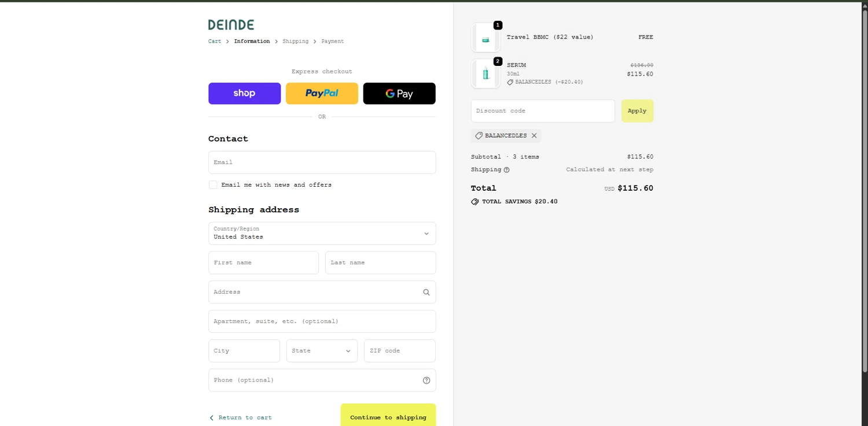
Task: Click the FREE price label
Action: pos(646,37)
